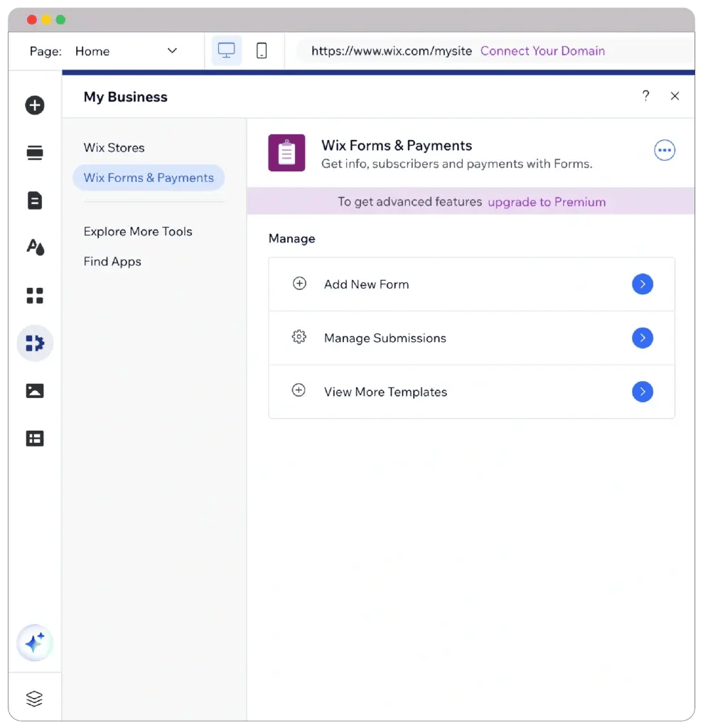Screen dimensions: 703x728
Task: Open the Media image icon in sidebar
Action: point(35,390)
